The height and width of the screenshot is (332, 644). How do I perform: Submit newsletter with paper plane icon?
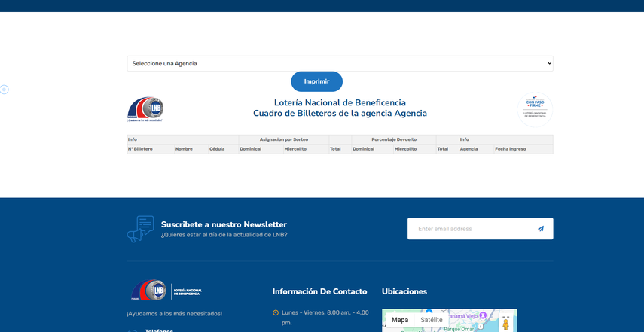[540, 229]
